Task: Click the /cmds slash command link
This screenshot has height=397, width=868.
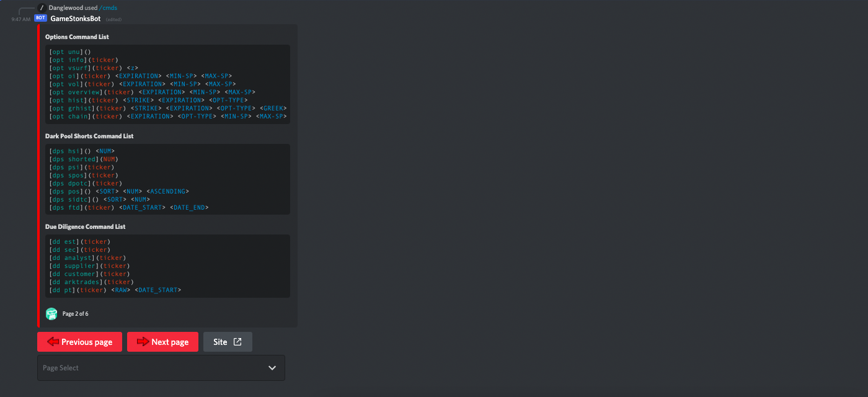Action: (108, 7)
